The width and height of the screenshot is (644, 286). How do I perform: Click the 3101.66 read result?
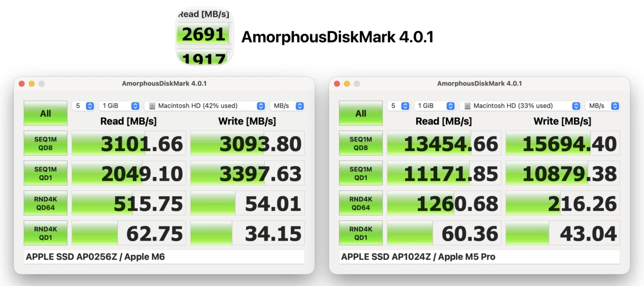[x=129, y=144]
